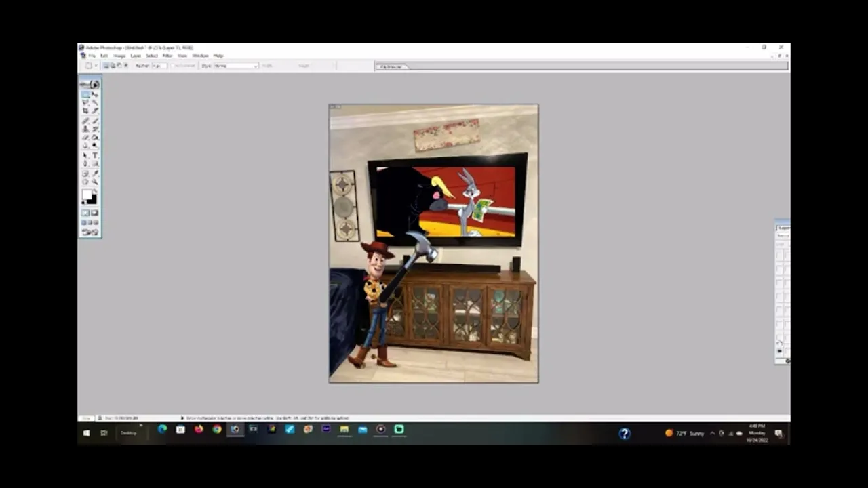Select the Crop tool
The height and width of the screenshot is (488, 868).
pyautogui.click(x=86, y=110)
